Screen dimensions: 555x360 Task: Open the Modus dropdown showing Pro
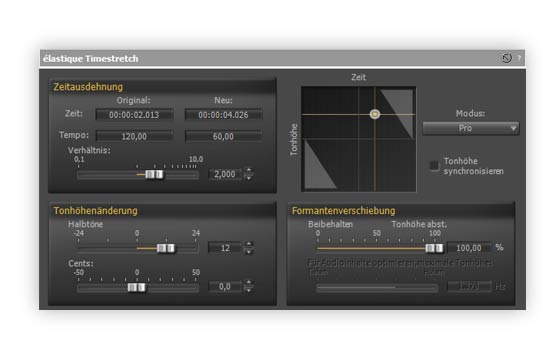(x=471, y=128)
